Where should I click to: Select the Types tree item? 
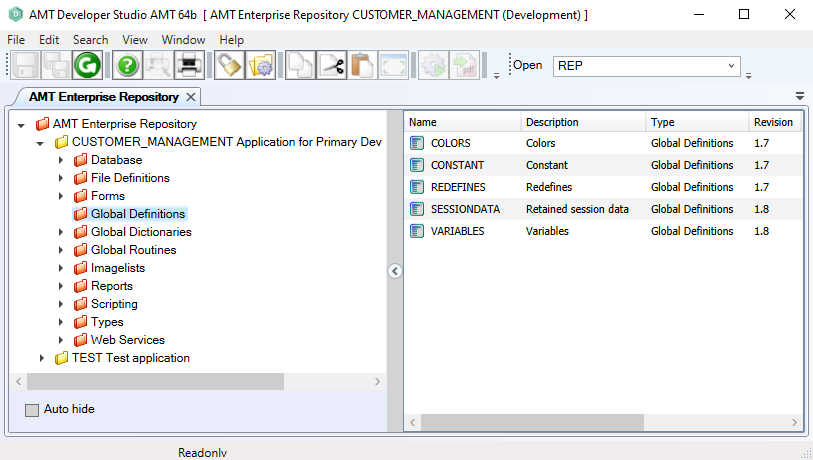click(x=107, y=323)
